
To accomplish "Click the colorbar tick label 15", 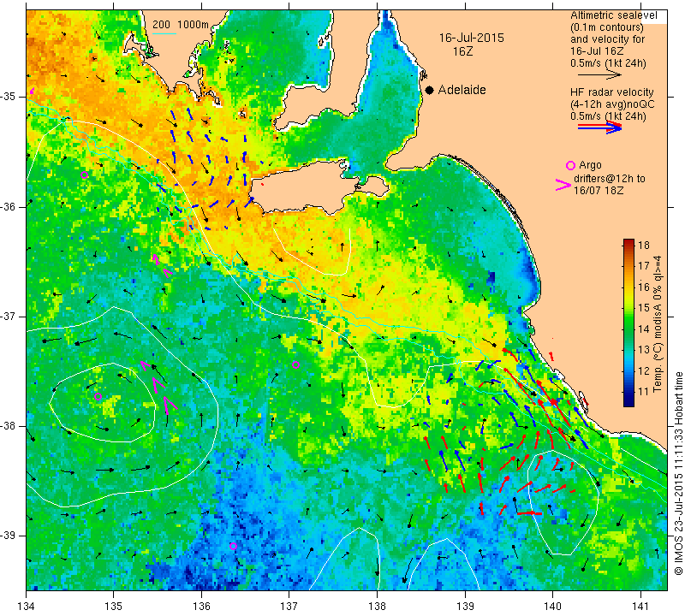I will click(x=644, y=308).
